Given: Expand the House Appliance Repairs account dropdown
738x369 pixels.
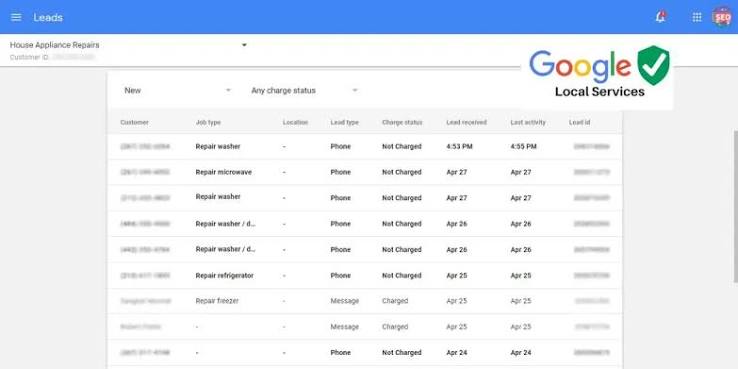Looking at the screenshot, I should [244, 45].
